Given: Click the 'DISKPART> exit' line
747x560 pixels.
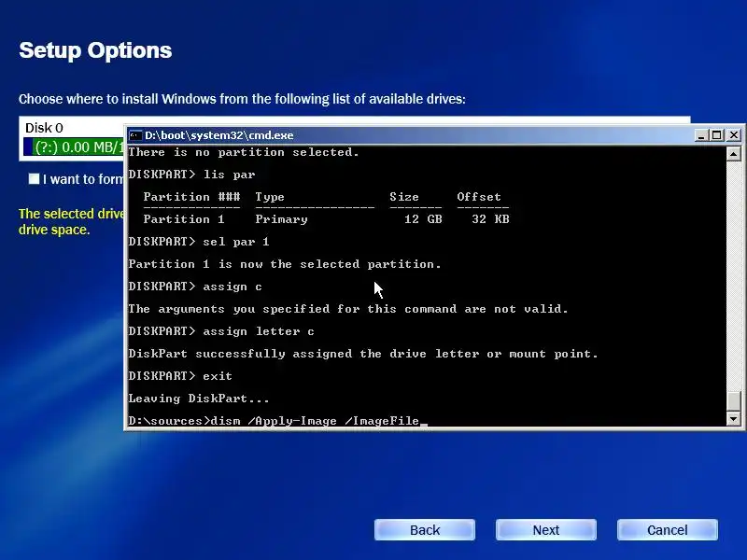Looking at the screenshot, I should [x=180, y=376].
